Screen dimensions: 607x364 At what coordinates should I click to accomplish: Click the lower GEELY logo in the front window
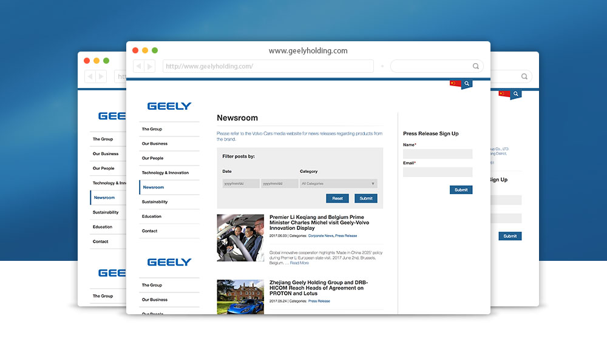click(169, 262)
